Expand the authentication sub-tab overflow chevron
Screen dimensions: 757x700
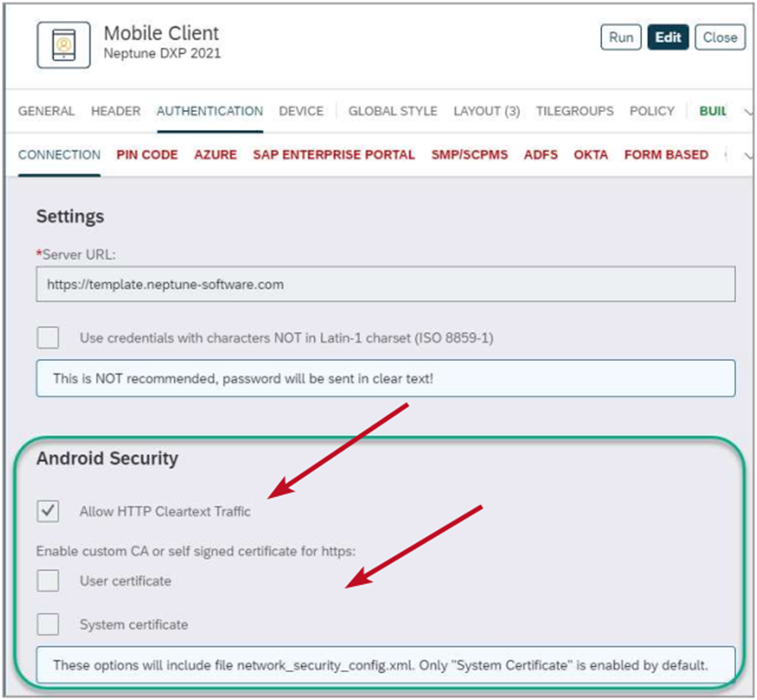(x=747, y=155)
